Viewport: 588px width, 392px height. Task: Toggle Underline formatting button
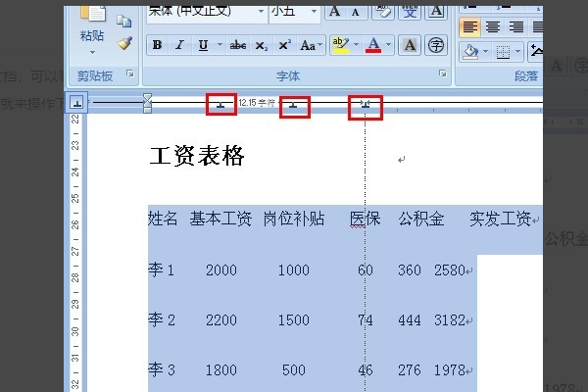tap(203, 45)
